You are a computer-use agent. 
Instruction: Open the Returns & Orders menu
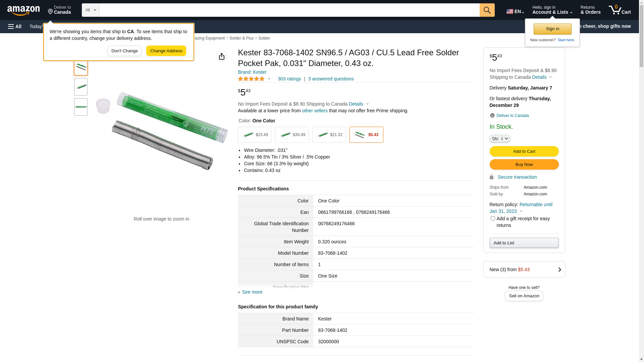click(x=590, y=10)
